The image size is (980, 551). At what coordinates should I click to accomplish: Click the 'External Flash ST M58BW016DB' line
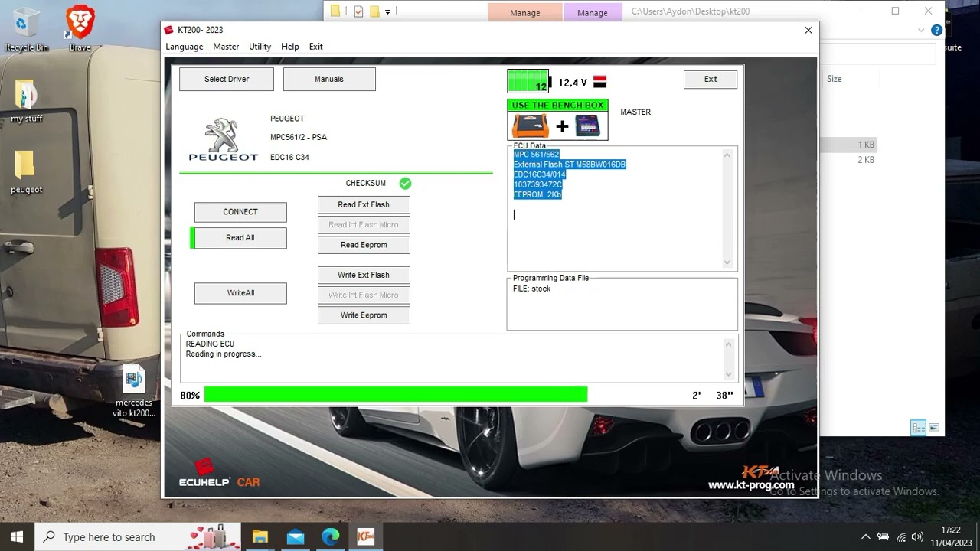coord(570,165)
